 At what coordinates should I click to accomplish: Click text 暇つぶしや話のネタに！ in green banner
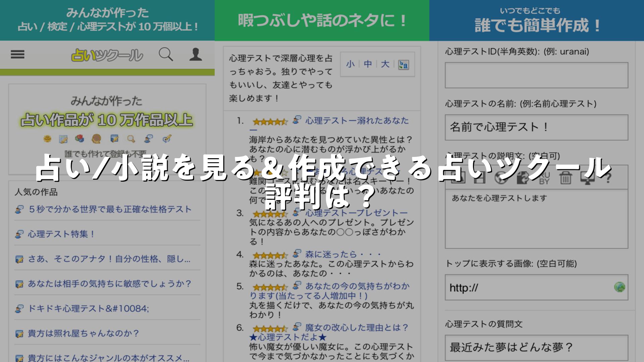[322, 20]
